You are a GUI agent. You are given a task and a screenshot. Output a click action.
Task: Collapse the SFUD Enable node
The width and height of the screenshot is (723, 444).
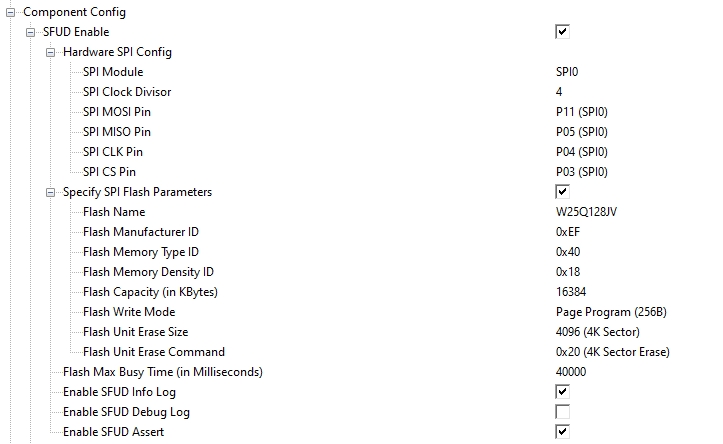(x=30, y=32)
